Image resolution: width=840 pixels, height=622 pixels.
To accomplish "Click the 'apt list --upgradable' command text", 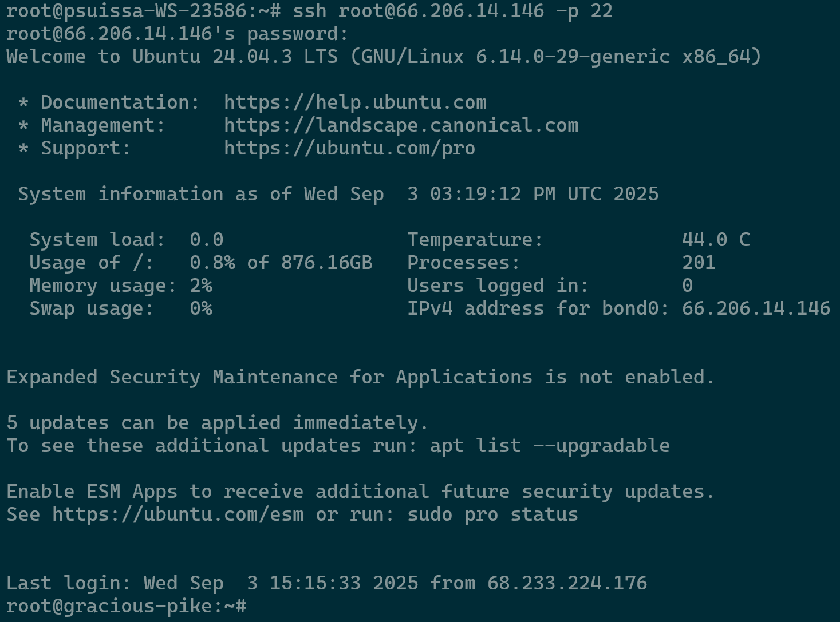I will coord(550,446).
